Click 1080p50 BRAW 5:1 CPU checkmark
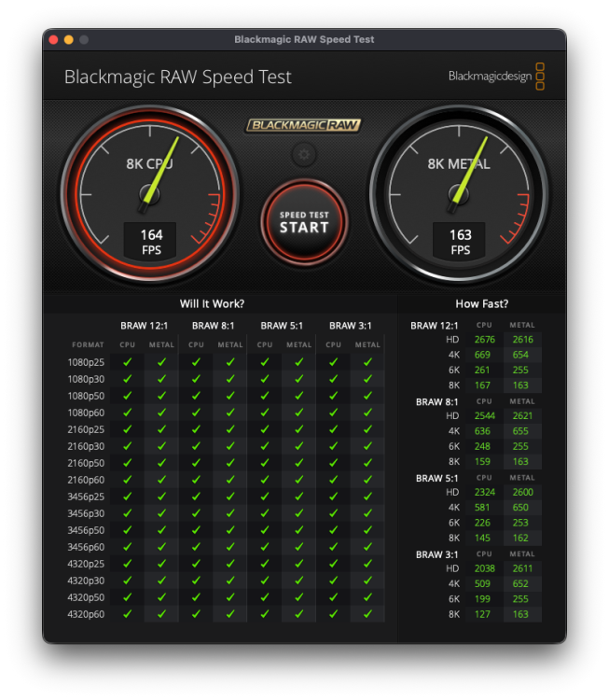 click(x=265, y=396)
